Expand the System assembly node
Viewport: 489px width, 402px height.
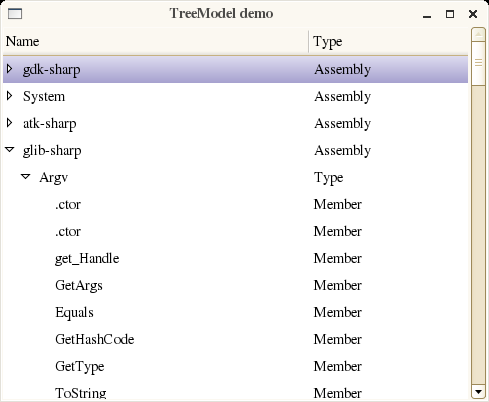point(10,96)
